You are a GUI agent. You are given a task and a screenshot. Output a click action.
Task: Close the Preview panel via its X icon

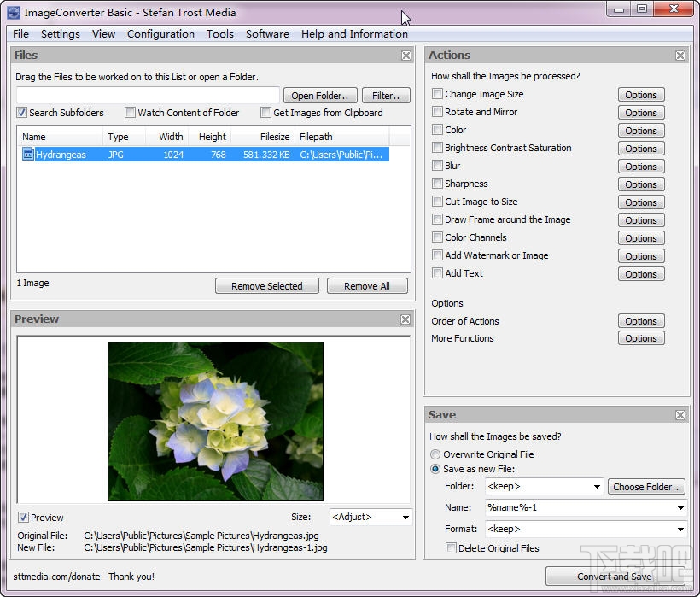[x=406, y=319]
